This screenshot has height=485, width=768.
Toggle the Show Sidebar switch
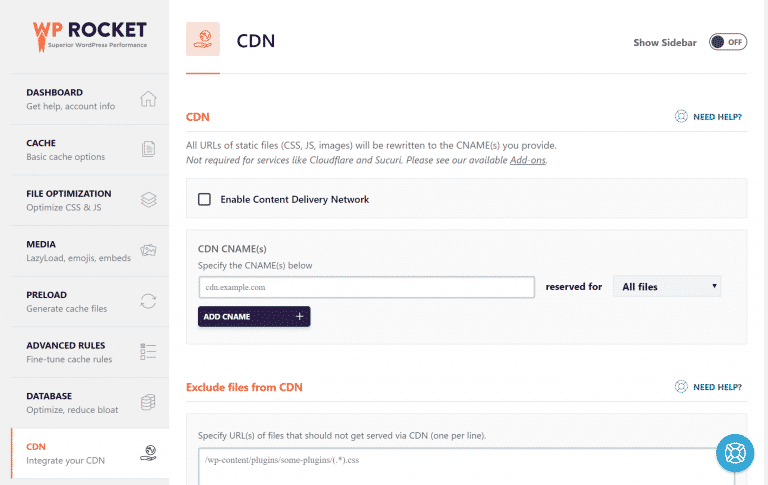click(727, 42)
